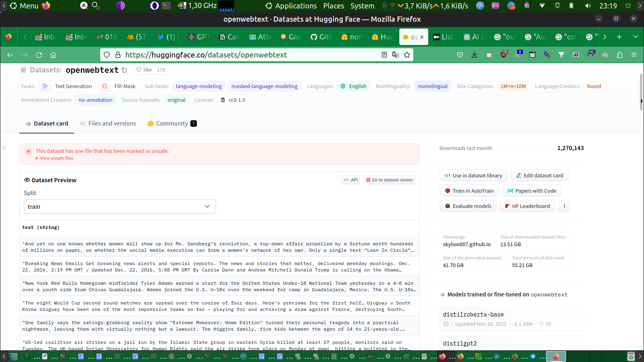The image size is (644, 362).
Task: Select the original source datasets tag
Action: point(177,100)
